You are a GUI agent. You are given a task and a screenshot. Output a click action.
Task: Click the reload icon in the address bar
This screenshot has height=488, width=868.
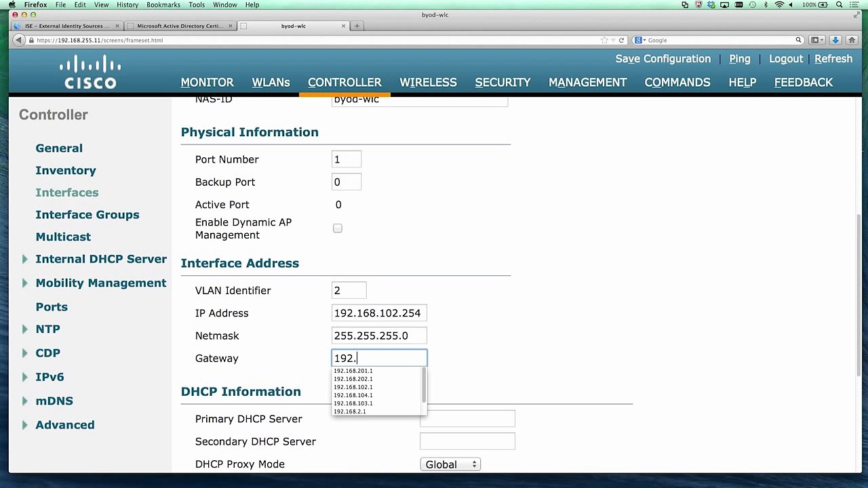click(621, 40)
